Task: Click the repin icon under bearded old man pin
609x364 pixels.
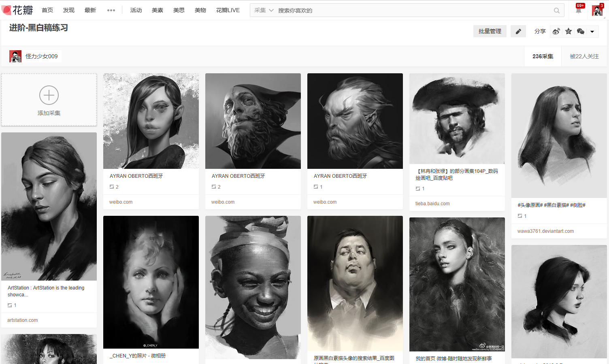Action: pyautogui.click(x=214, y=187)
